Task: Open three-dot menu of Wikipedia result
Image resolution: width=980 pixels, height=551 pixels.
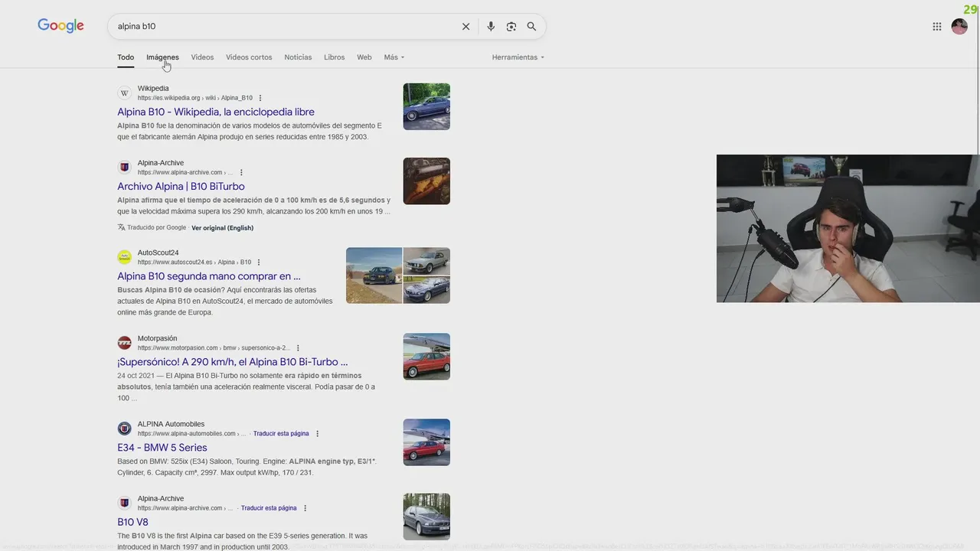Action: coord(260,98)
